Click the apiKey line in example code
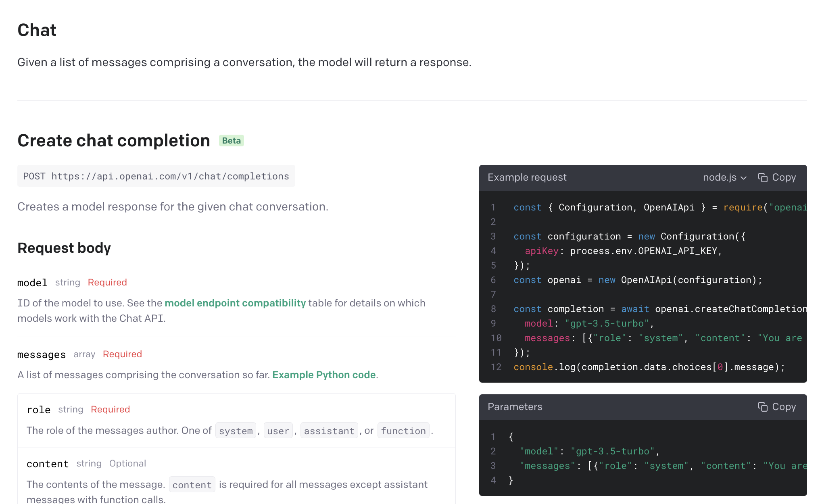 click(x=623, y=251)
